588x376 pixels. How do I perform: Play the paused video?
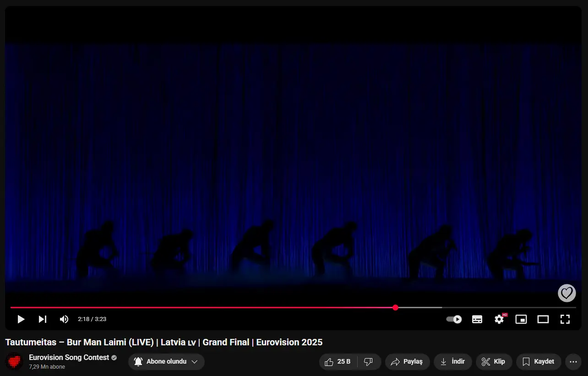(x=21, y=319)
